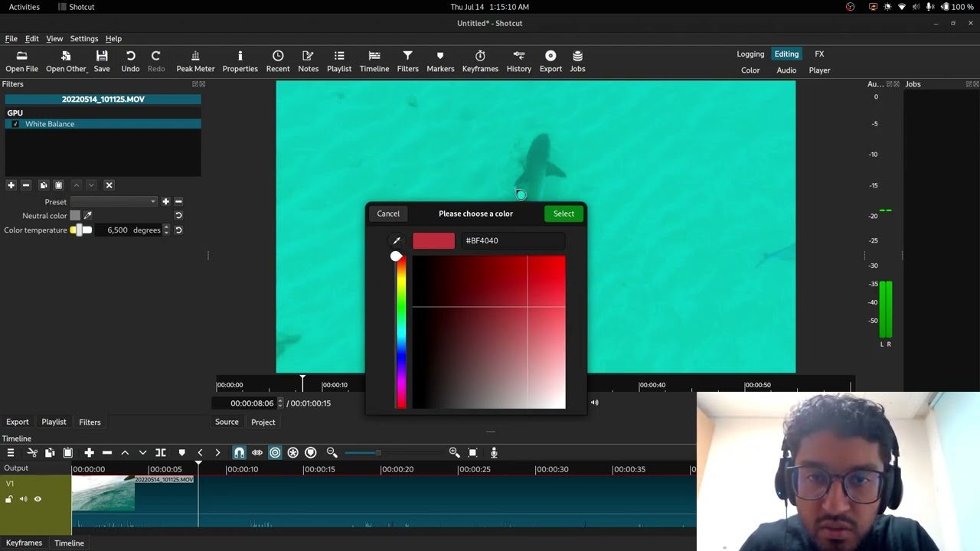Viewport: 980px width, 551px height.
Task: Open the Edit menu
Action: [31, 38]
